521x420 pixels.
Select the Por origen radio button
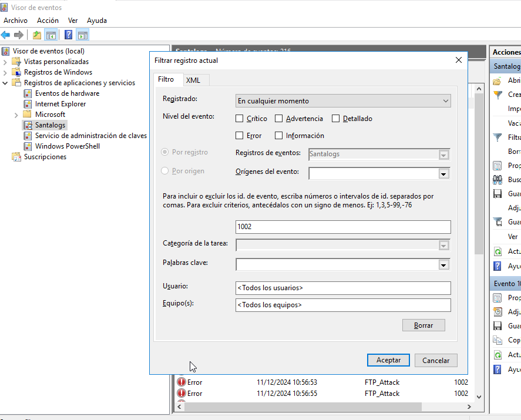click(164, 171)
